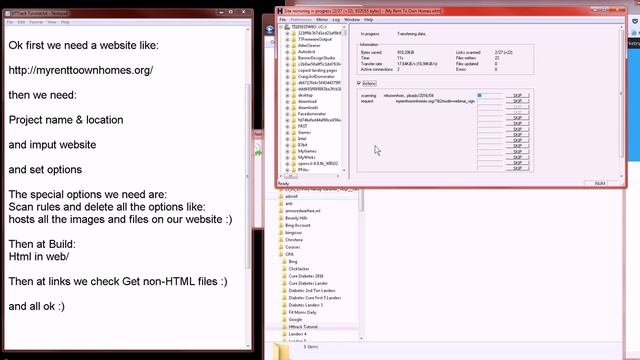Viewport: 640px width, 360px height.
Task: Click the Intel folder icon in HTTrack tree
Action: [x=293, y=138]
